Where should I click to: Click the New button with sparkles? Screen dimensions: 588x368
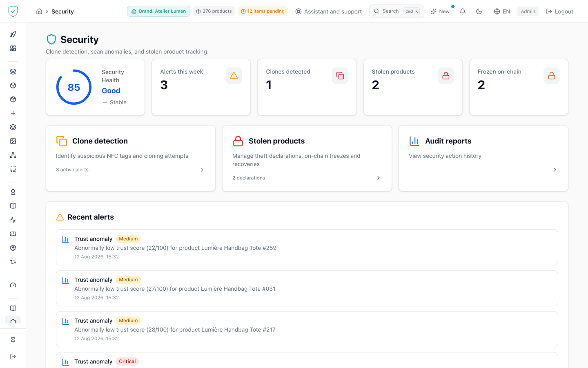pyautogui.click(x=440, y=11)
